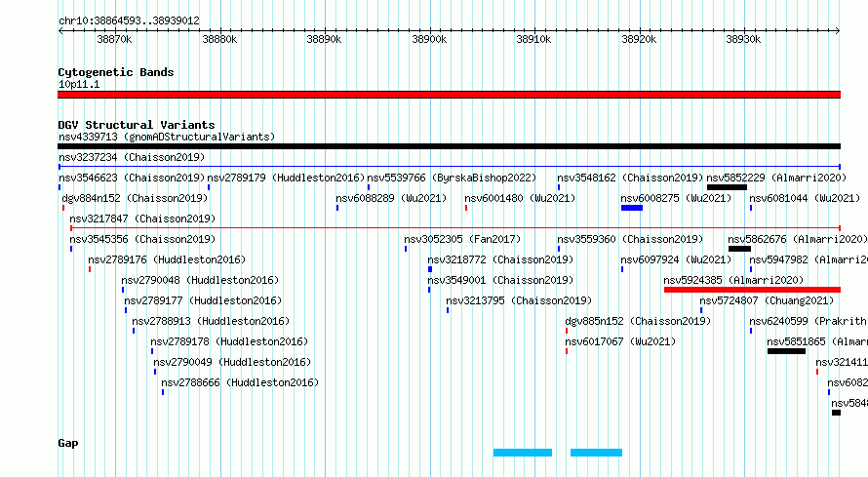Open nsv2790049 (Huddleston2016) variant
868x477 pixels.
[232, 362]
